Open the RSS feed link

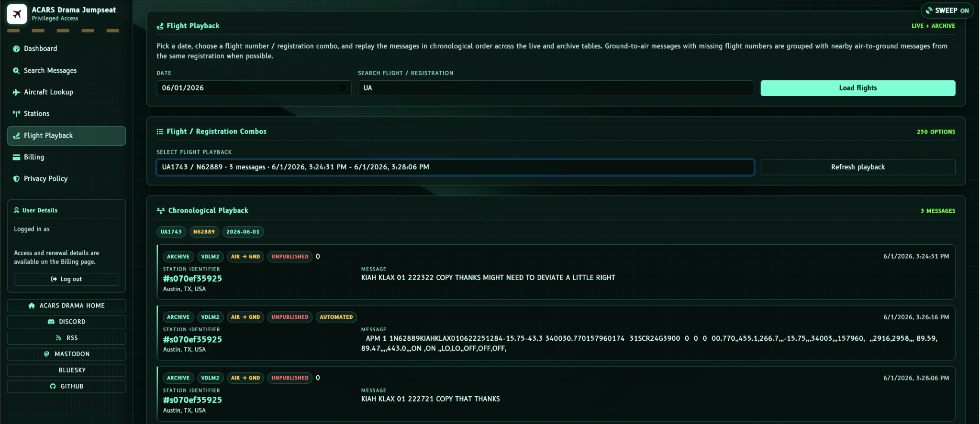point(67,338)
